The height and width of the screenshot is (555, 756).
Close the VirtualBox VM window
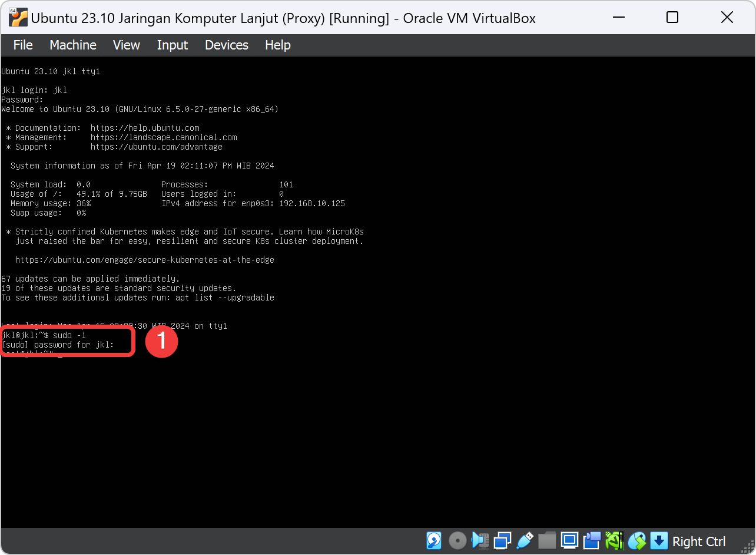(727, 18)
